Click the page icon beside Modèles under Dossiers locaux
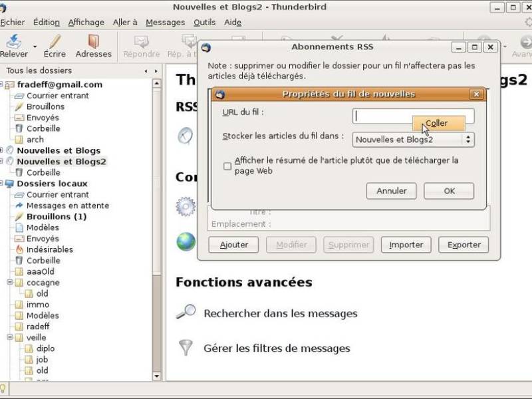Viewport: 532px width, 399px height. [19, 227]
